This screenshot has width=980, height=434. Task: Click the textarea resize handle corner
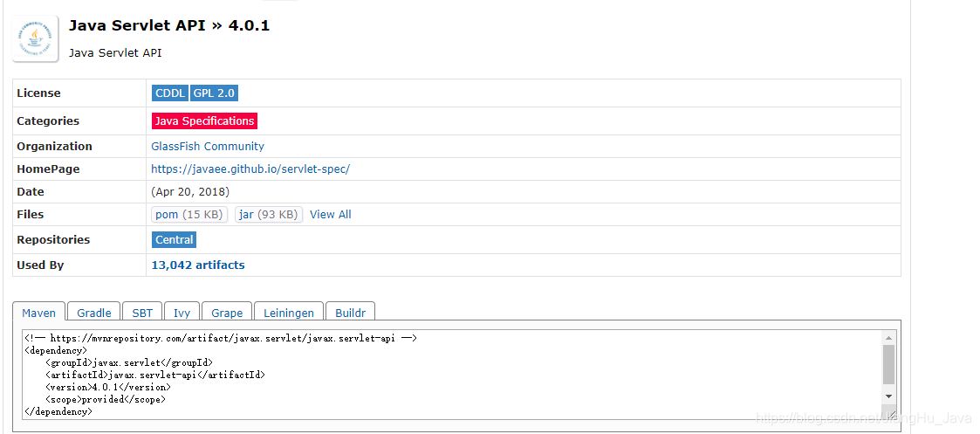point(891,414)
